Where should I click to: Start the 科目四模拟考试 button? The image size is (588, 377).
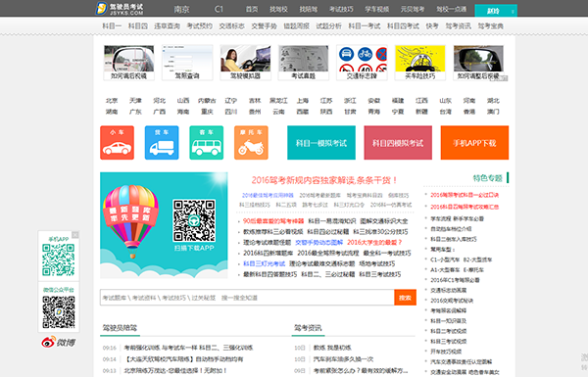(398, 143)
